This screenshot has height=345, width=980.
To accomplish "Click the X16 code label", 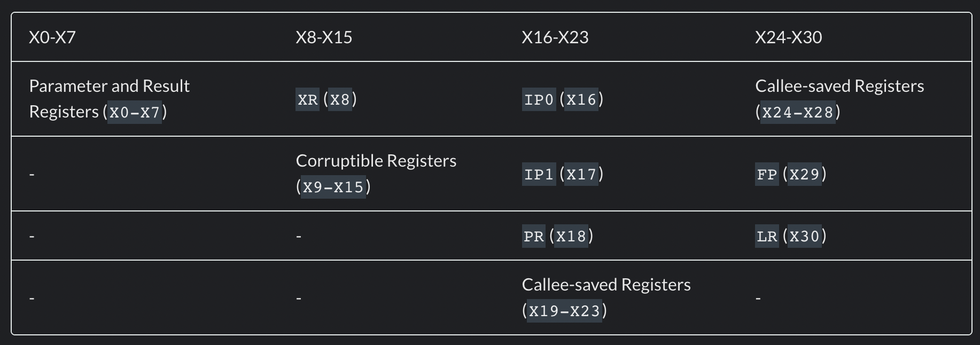I will point(581,100).
